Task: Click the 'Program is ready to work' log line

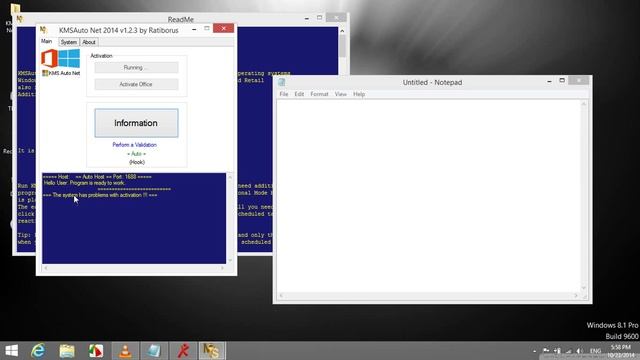Action: pos(84,183)
